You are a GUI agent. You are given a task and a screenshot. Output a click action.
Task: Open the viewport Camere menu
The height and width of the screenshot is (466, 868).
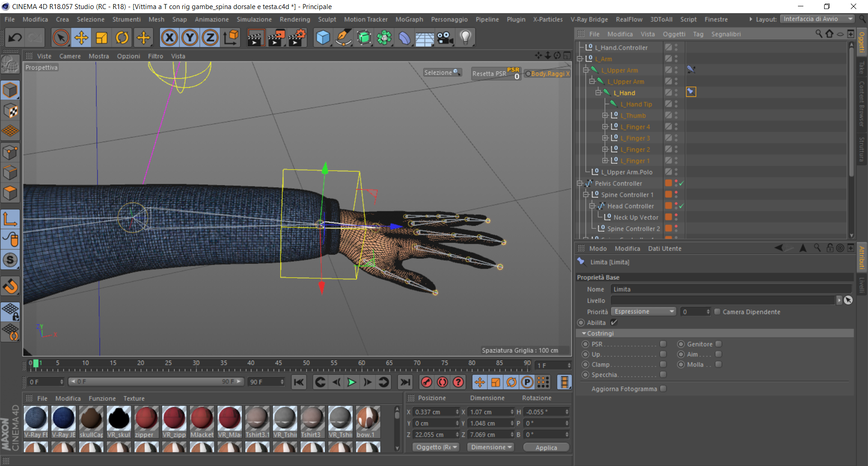tap(70, 56)
